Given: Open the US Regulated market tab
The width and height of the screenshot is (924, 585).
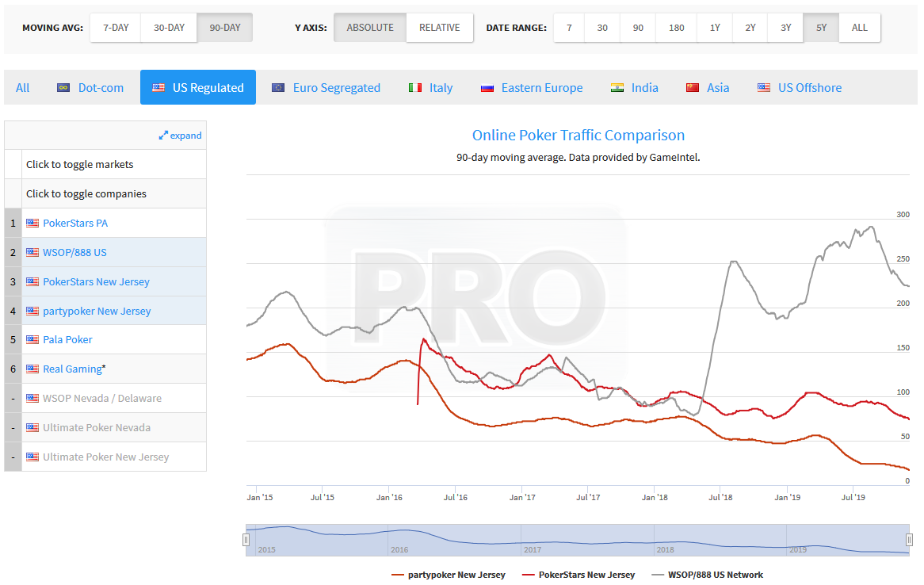Looking at the screenshot, I should point(198,87).
